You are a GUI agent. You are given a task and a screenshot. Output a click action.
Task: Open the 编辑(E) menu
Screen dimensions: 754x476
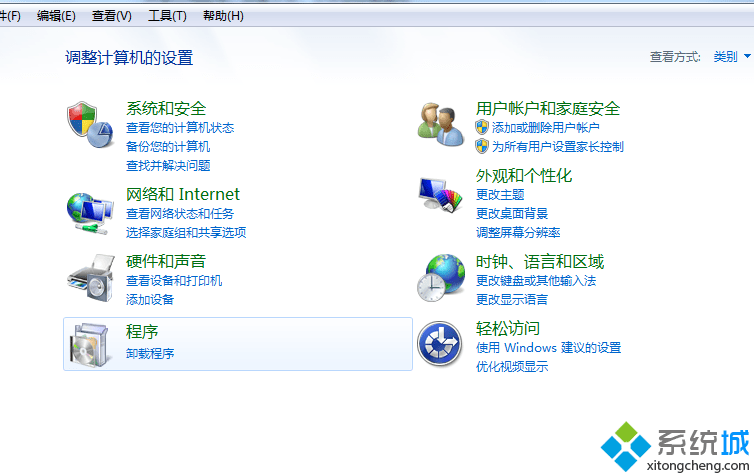point(56,16)
